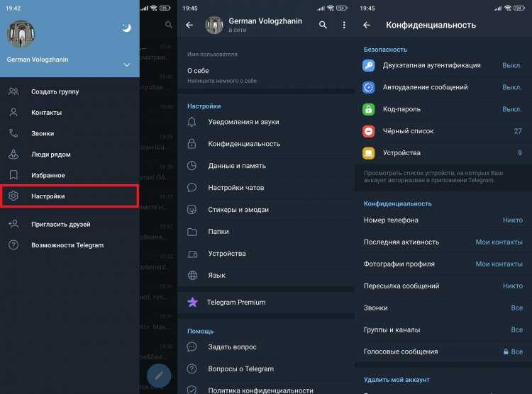Screen dimensions: 532x394
Task: Click Выкл. value of Двухэтапная аутентификация
Action: [x=512, y=65]
